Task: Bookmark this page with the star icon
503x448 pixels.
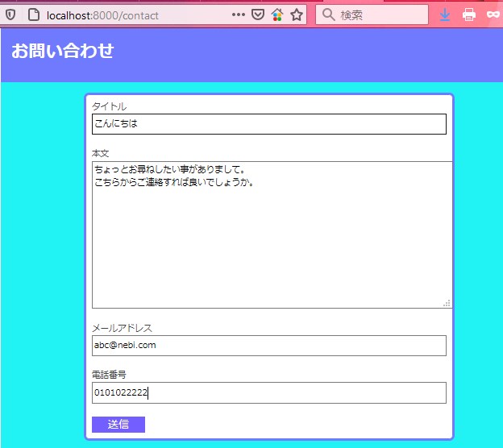Action: point(296,15)
